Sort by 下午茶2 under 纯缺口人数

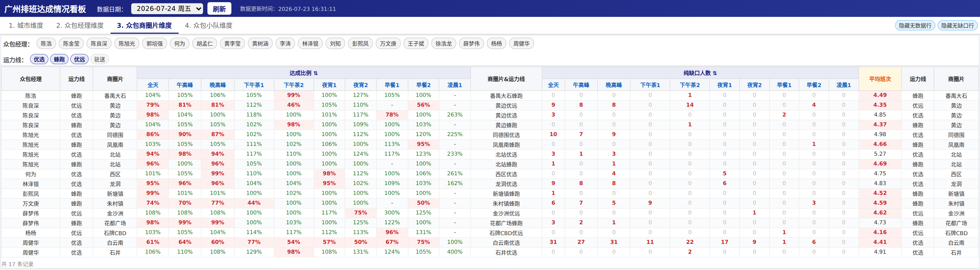pos(690,85)
